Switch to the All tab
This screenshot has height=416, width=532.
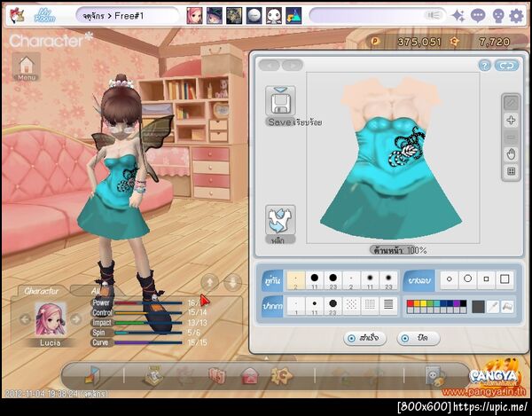point(96,291)
